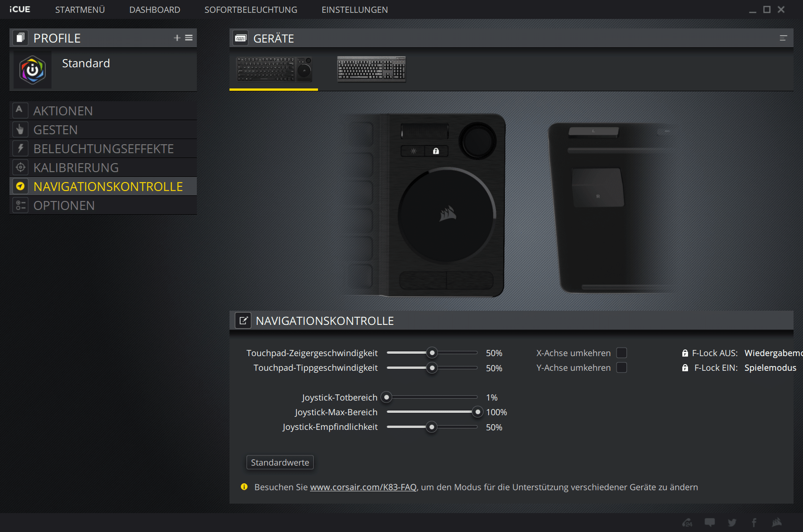The image size is (803, 532).
Task: Open the Dashboard menu tab
Action: click(155, 9)
